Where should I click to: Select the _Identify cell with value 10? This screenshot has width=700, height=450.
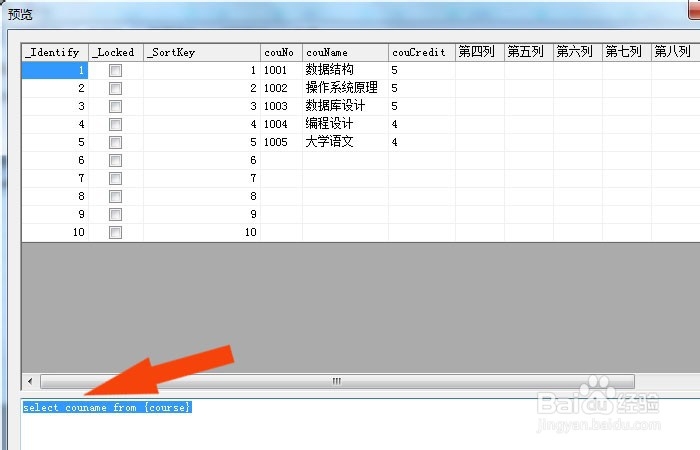click(55, 232)
